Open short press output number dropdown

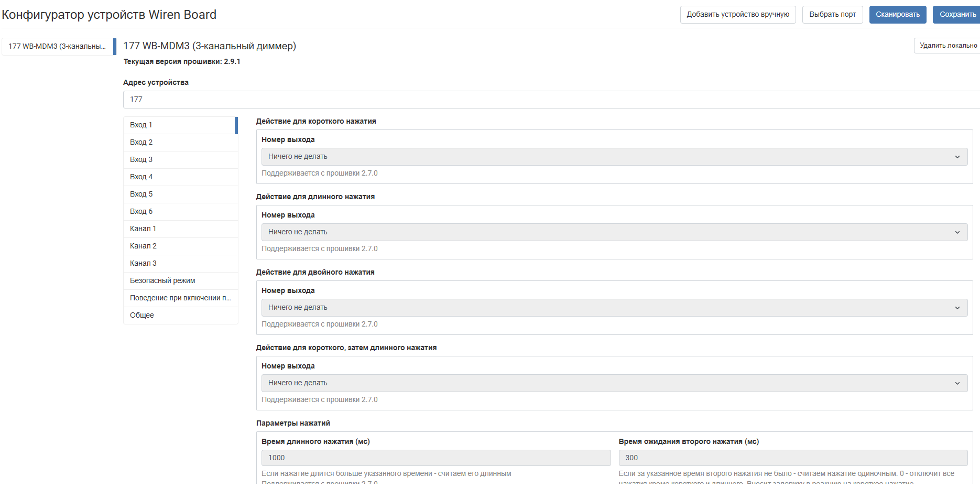click(x=614, y=157)
